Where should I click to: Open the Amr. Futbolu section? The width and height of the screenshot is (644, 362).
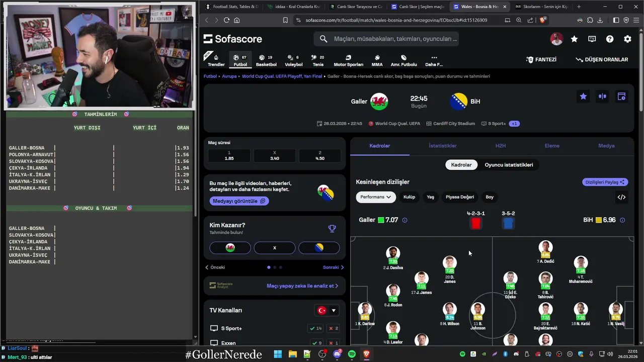(404, 61)
